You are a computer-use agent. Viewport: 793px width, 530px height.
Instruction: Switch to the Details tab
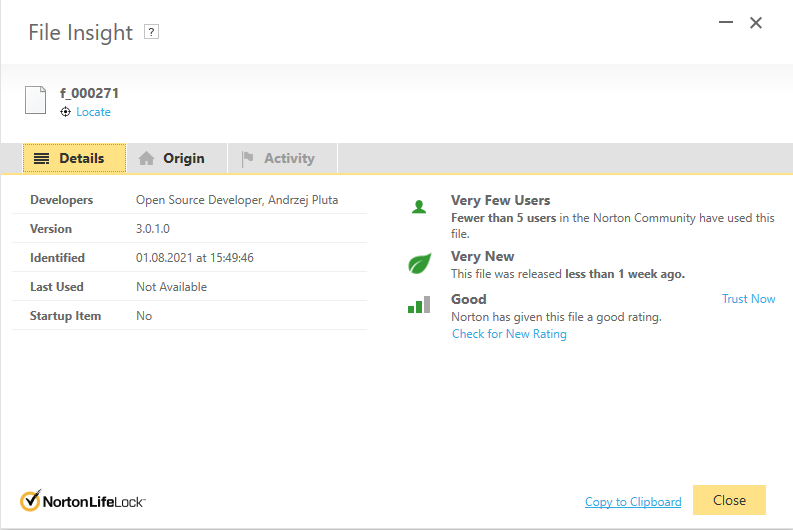(x=74, y=158)
